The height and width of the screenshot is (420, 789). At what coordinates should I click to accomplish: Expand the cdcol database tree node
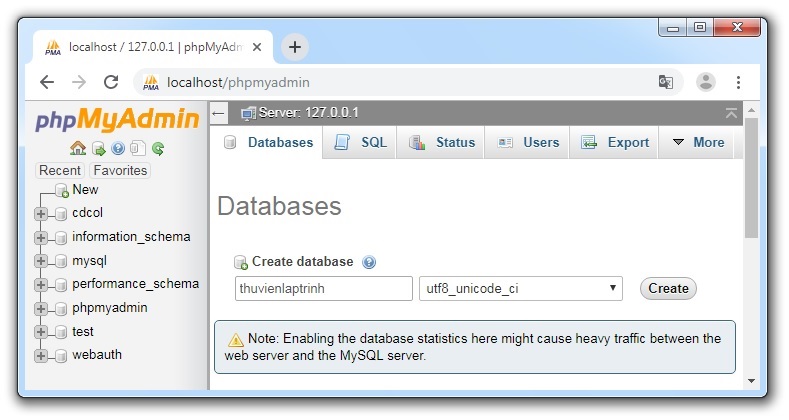(41, 213)
